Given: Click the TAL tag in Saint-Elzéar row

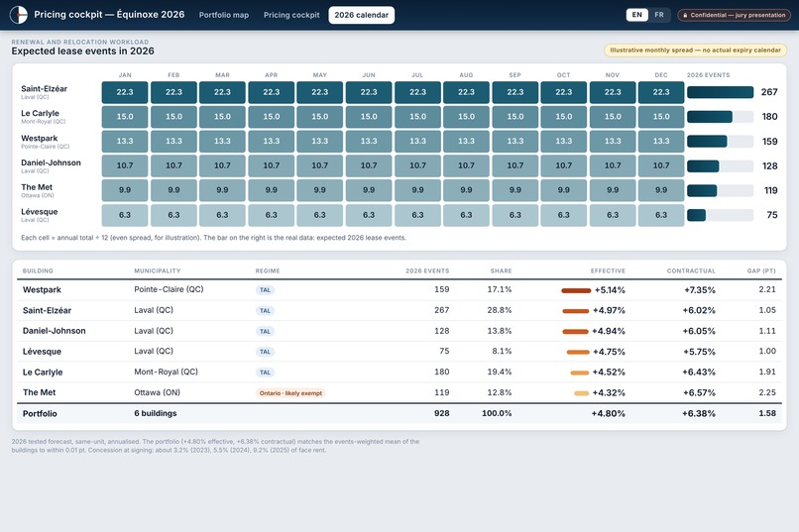Looking at the screenshot, I should click(x=265, y=310).
